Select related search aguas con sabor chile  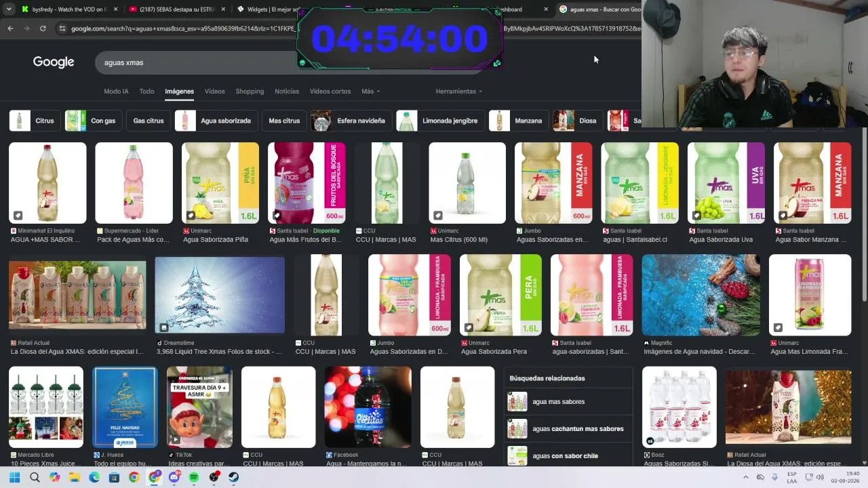(x=569, y=455)
